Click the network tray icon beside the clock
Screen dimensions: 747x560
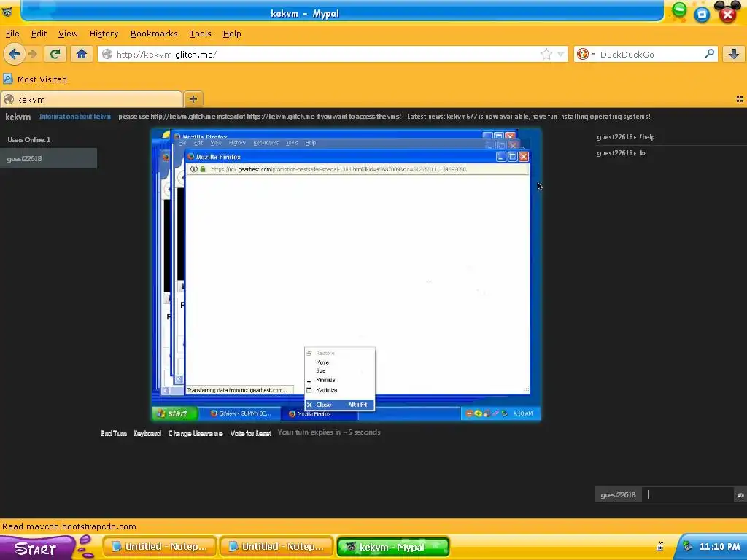[687, 547]
